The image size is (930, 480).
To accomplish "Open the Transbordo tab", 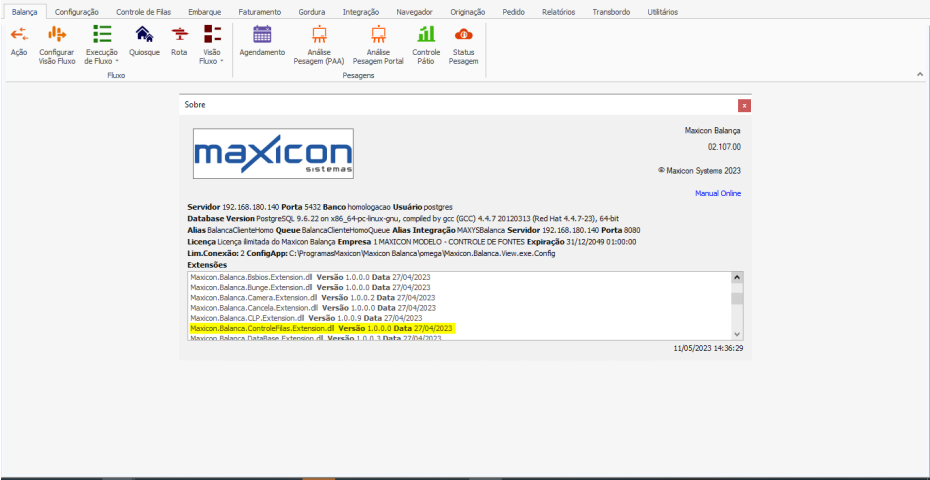I will tap(611, 12).
